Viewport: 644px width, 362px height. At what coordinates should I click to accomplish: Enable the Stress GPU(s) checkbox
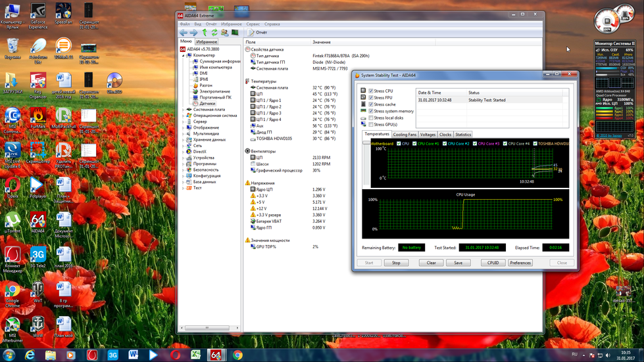[x=371, y=124]
